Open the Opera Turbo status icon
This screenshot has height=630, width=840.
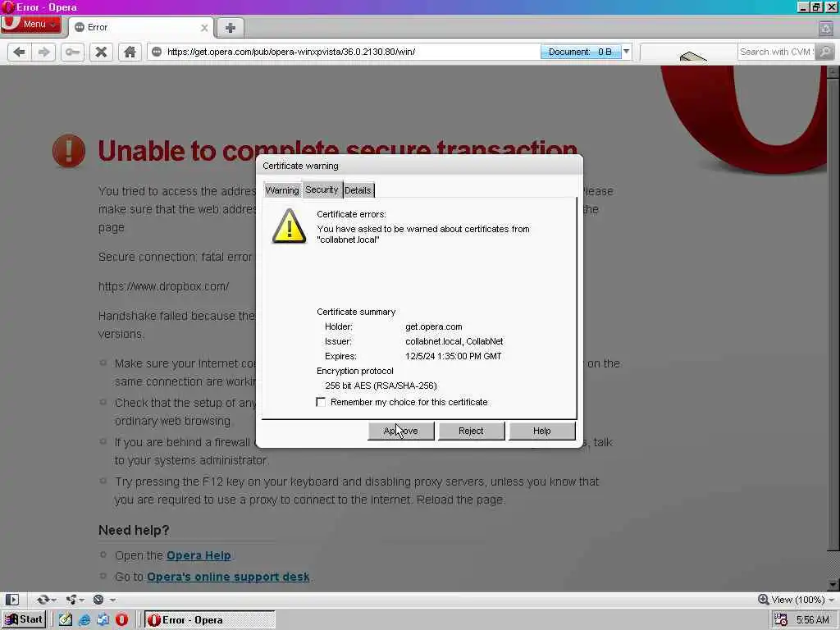click(x=98, y=600)
